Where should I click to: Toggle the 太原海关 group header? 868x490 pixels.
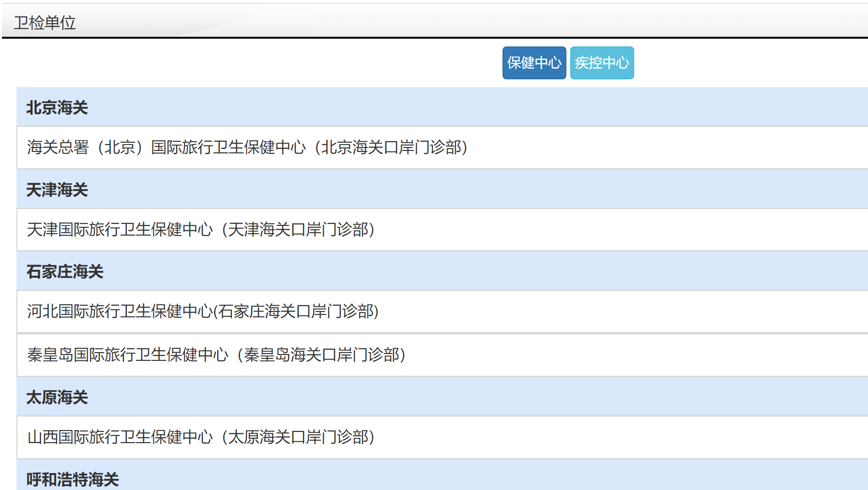[57, 397]
